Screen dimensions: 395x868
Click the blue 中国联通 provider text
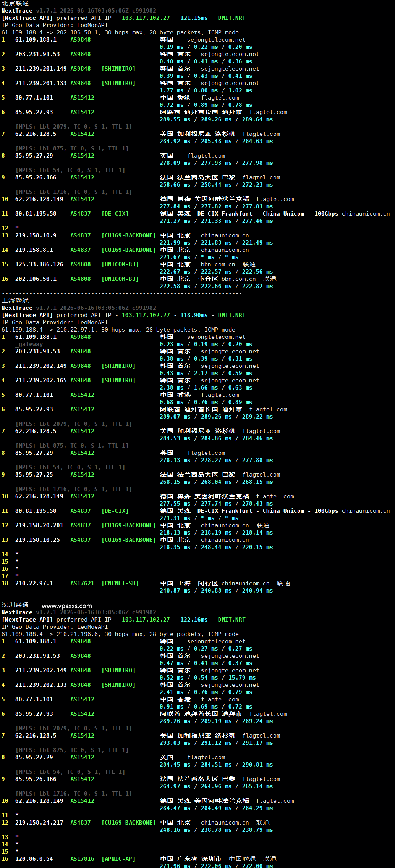(242, 859)
